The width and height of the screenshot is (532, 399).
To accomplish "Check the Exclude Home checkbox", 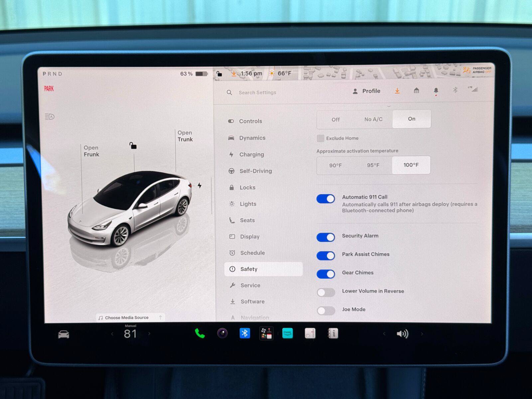I will point(321,138).
